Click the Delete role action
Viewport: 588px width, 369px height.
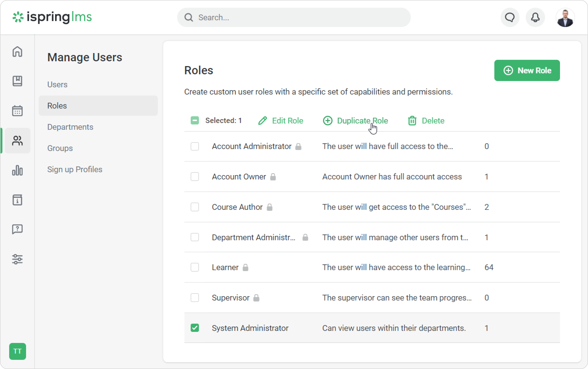point(426,121)
